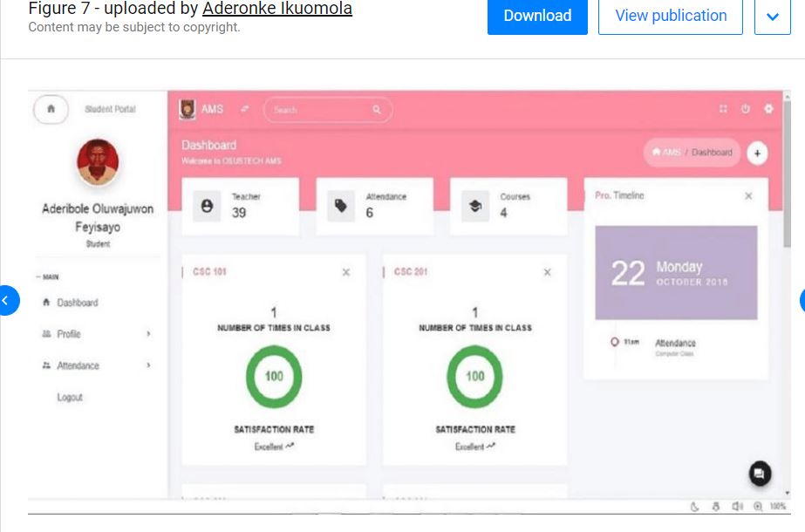This screenshot has width=805, height=532.
Task: Select Logout in the sidebar
Action: tap(70, 397)
